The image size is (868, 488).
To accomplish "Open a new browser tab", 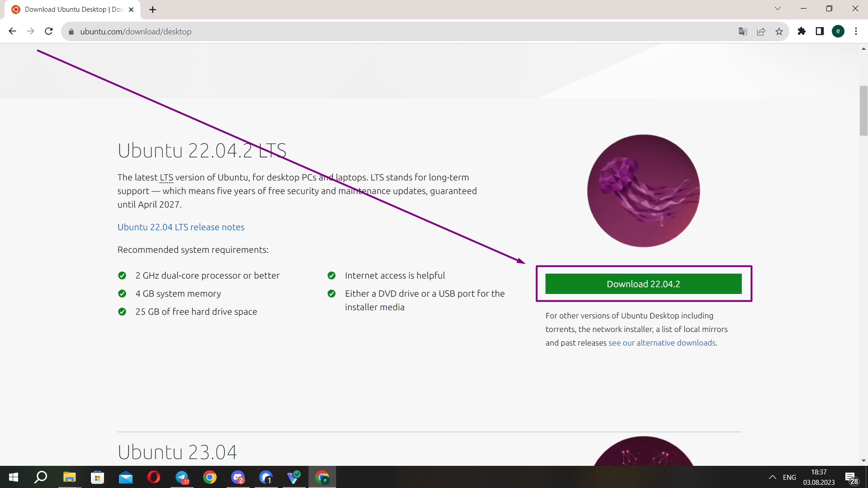I will pos(152,9).
